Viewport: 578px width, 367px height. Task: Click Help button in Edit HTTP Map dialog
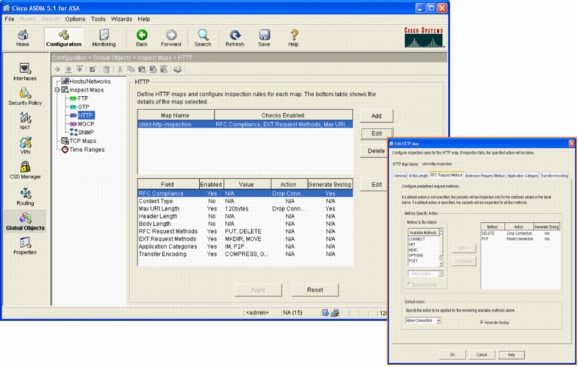tap(511, 354)
